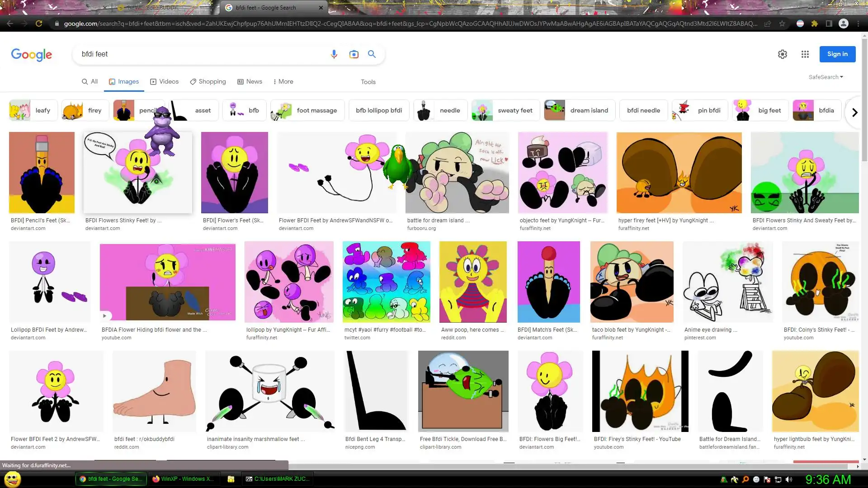This screenshot has height=488, width=868.
Task: Open the Tools filter options
Action: [368, 82]
